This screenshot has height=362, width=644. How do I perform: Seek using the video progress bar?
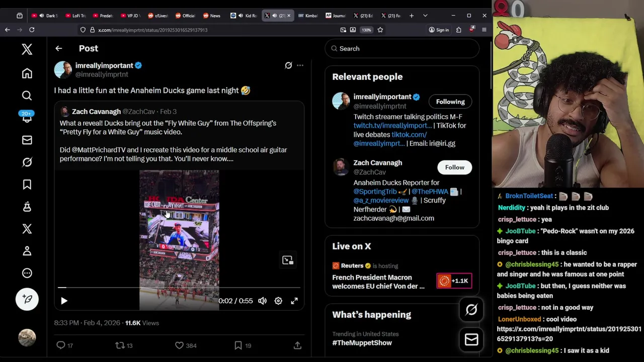[x=179, y=288]
